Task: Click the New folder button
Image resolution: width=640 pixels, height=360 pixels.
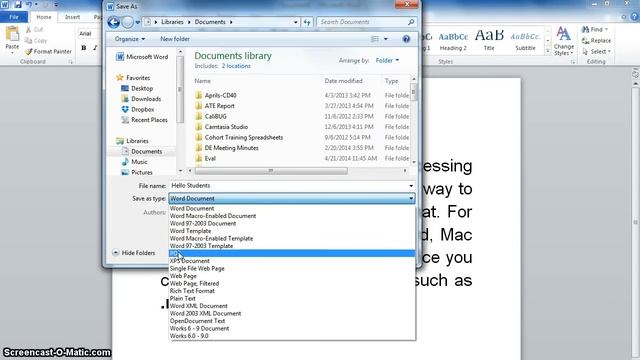Action: point(175,39)
